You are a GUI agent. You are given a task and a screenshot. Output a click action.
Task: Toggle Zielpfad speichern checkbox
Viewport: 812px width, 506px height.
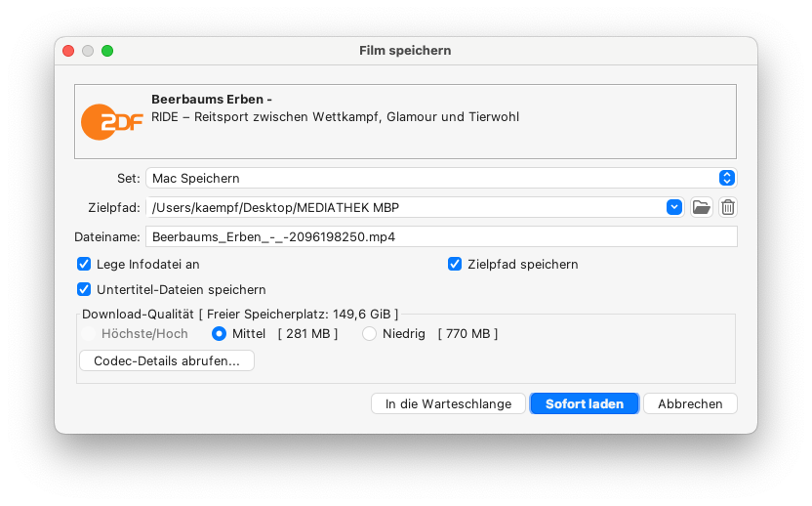point(455,265)
